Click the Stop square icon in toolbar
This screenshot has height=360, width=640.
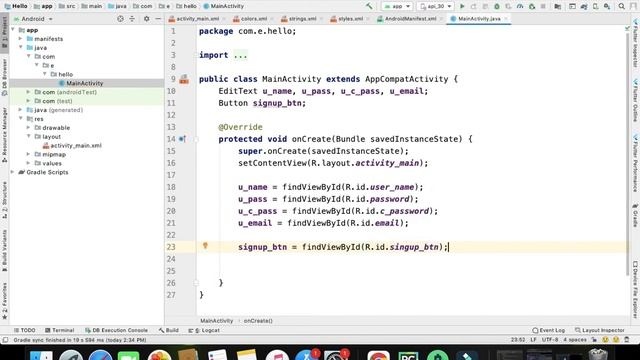[543, 6]
